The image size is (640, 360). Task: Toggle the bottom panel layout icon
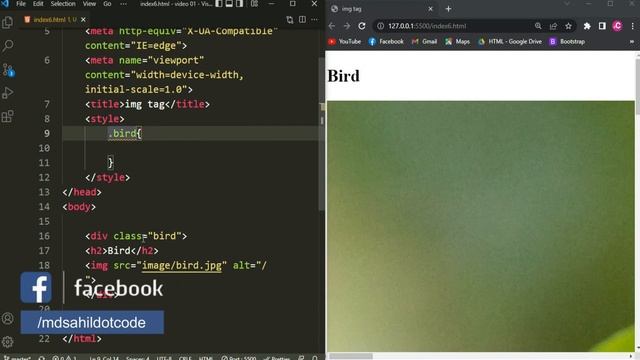(229, 4)
